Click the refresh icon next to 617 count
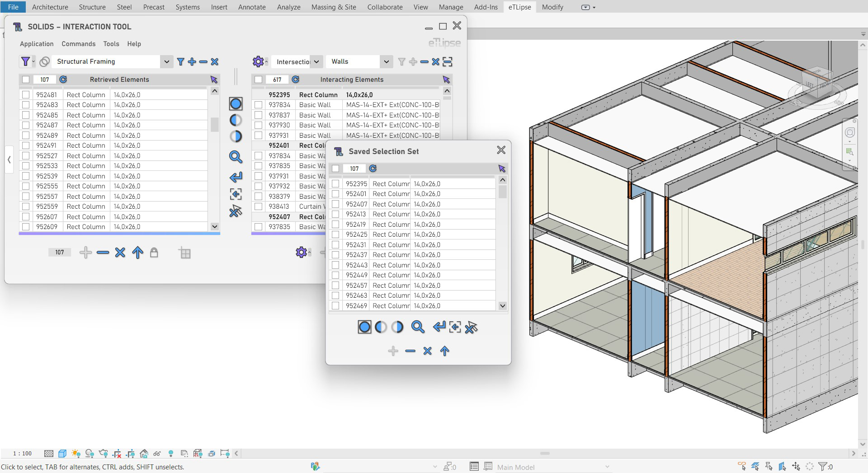868x473 pixels. point(296,80)
